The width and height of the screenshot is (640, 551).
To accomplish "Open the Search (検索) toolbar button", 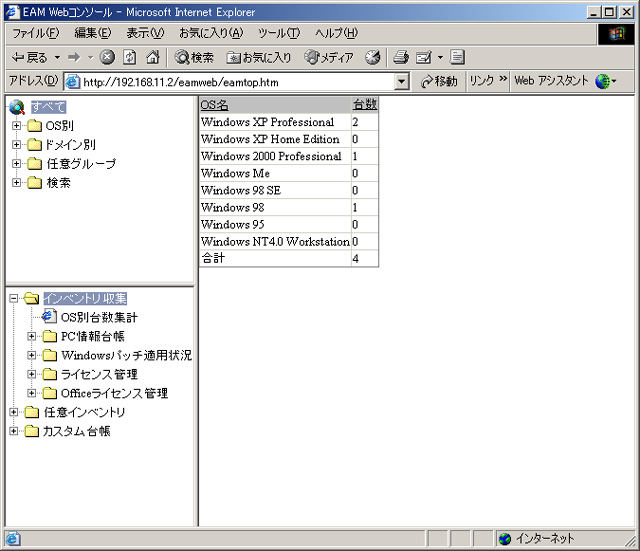I will point(194,58).
